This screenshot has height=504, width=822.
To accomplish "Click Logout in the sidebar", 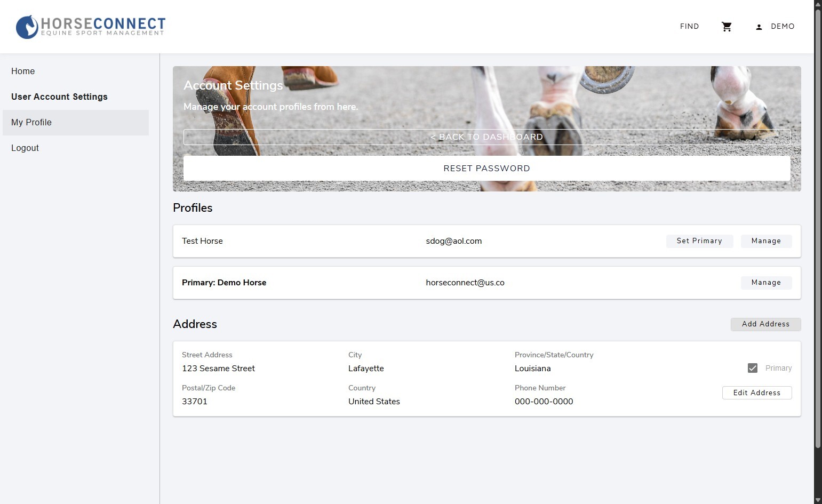I will click(x=25, y=148).
